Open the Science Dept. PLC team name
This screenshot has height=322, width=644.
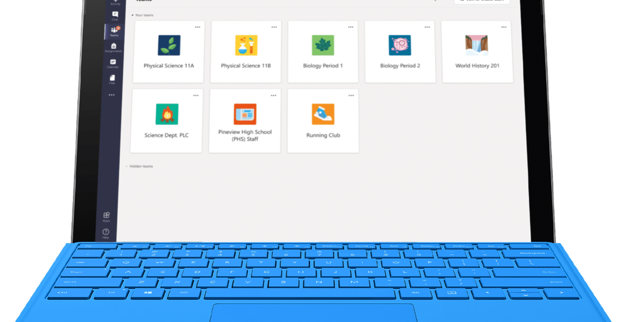[166, 135]
